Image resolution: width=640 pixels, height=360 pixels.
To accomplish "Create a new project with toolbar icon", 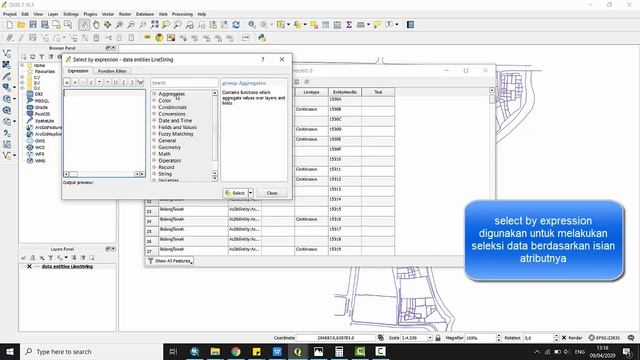I will [9, 25].
